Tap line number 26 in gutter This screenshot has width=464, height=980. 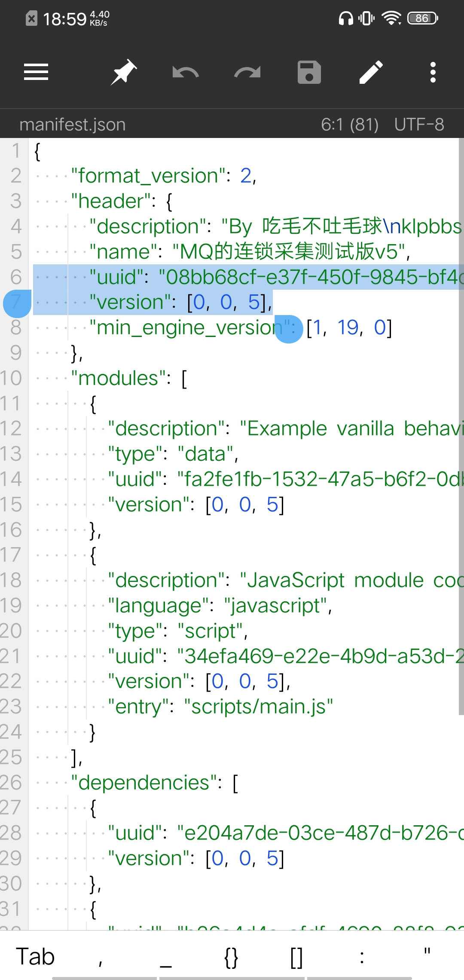pos(11,782)
